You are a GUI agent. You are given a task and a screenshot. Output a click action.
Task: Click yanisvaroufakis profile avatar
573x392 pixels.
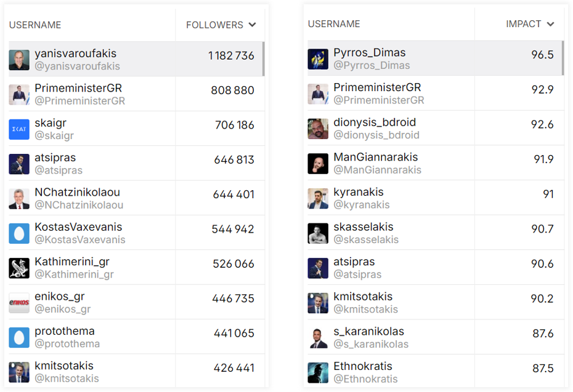(19, 60)
